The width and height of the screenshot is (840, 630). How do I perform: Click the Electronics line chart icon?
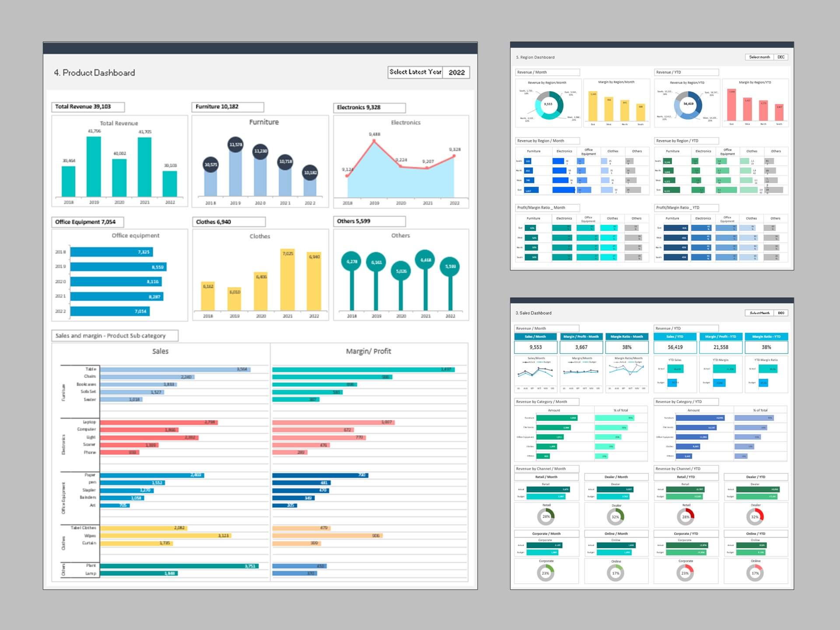[x=406, y=159]
